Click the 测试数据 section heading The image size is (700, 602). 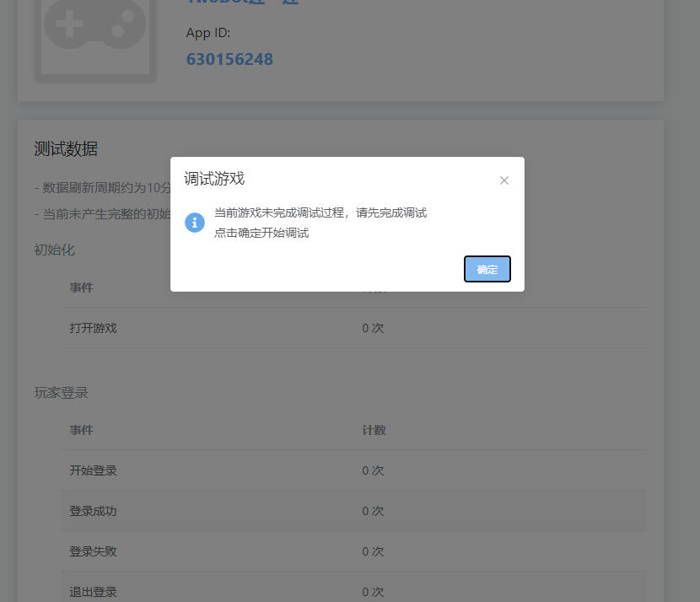[66, 148]
